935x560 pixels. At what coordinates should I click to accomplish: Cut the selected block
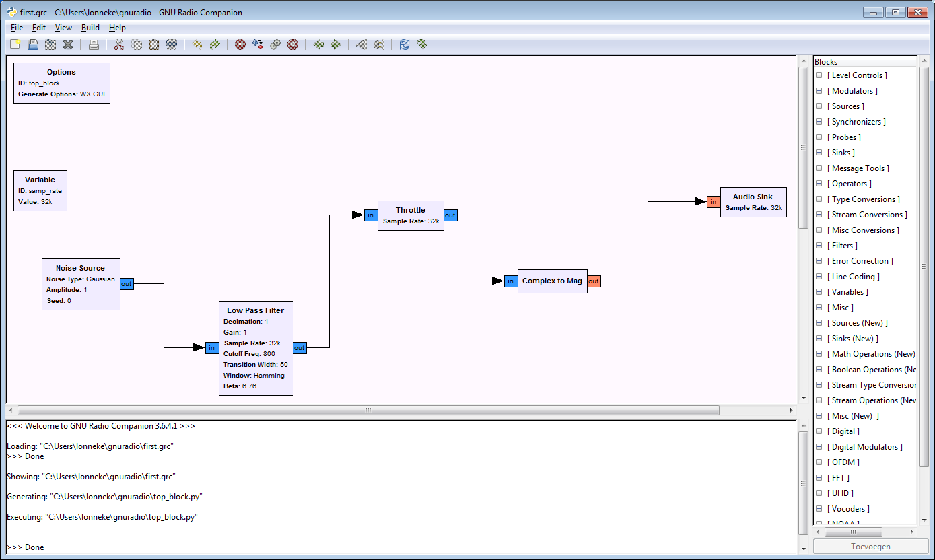[x=118, y=44]
